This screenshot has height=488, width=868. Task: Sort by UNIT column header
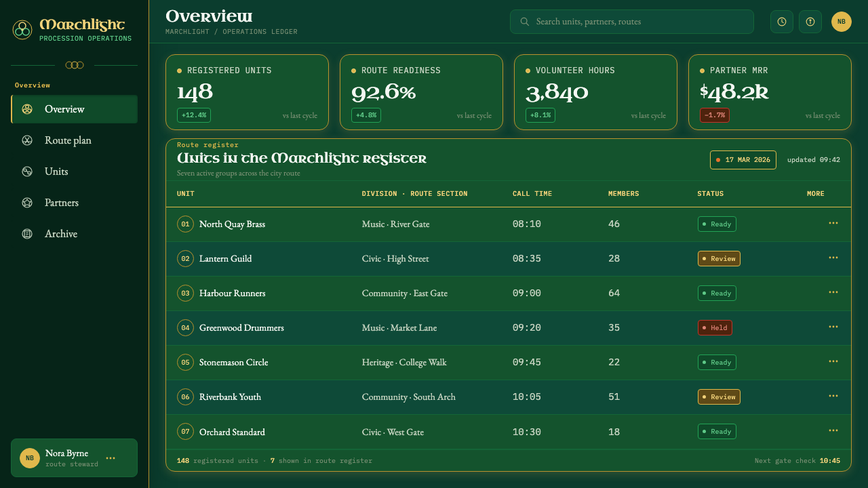[186, 194]
